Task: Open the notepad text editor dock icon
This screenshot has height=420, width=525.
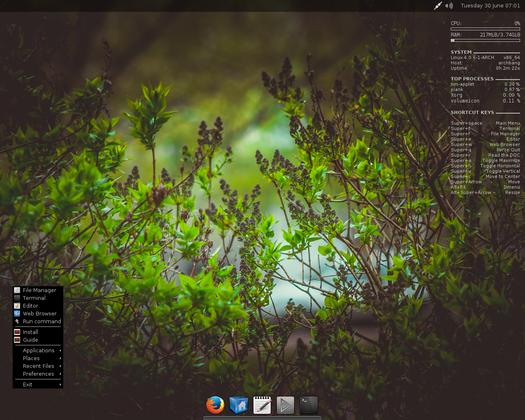Action: tap(262, 405)
